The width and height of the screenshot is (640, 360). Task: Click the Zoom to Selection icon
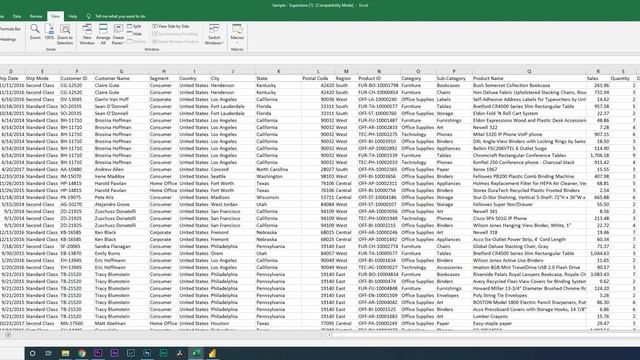(x=65, y=29)
